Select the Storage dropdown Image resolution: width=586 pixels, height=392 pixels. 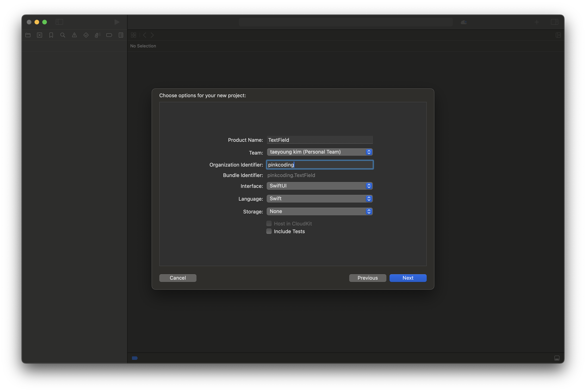[x=320, y=211]
